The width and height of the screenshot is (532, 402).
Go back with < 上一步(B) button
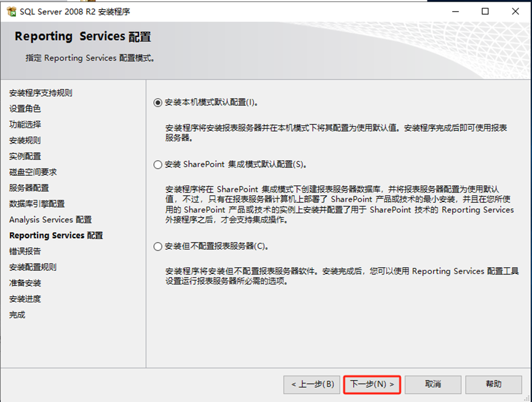point(312,384)
